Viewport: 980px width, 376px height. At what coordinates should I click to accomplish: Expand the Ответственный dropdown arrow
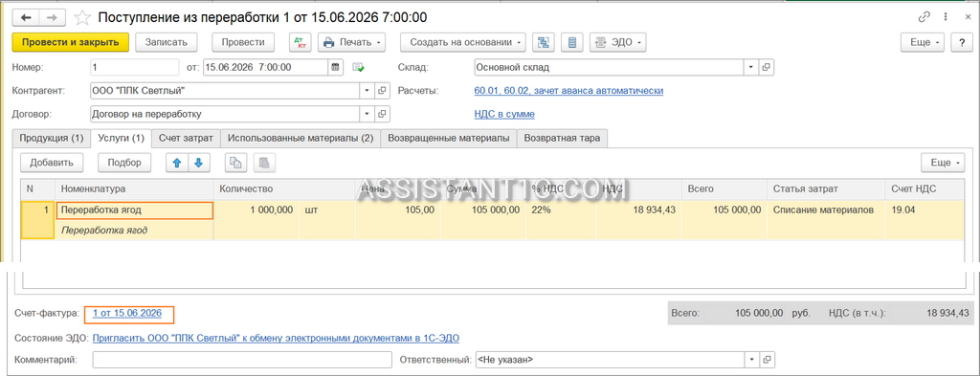(752, 360)
